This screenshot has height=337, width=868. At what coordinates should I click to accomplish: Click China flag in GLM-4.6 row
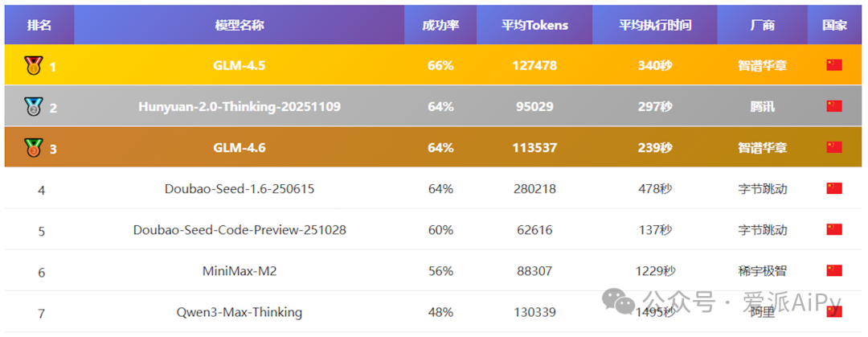[x=834, y=147]
